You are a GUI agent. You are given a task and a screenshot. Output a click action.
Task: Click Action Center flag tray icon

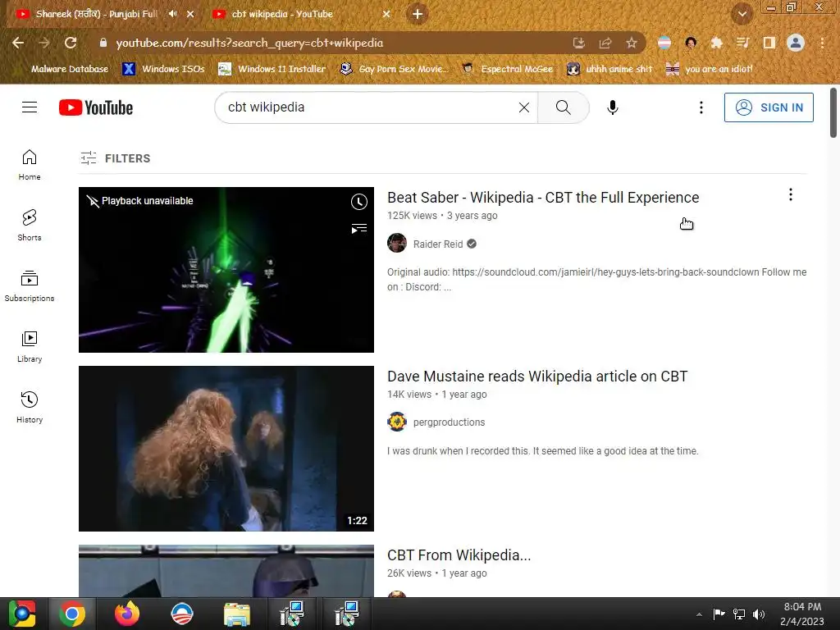point(719,614)
